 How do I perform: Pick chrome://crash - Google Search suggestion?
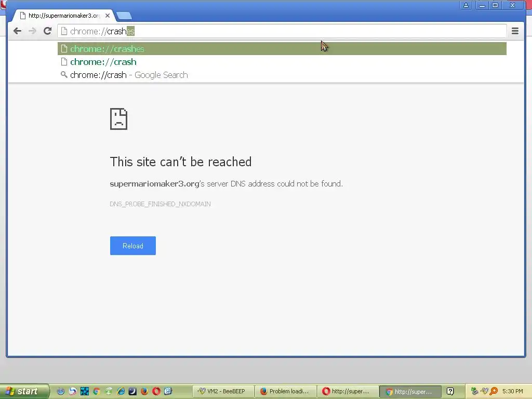click(x=282, y=75)
